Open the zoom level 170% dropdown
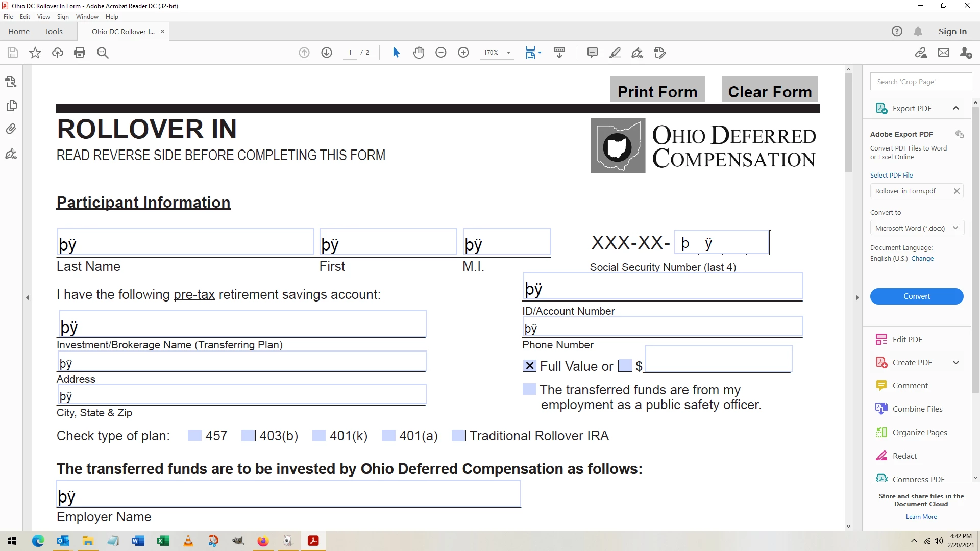980x551 pixels. [508, 53]
